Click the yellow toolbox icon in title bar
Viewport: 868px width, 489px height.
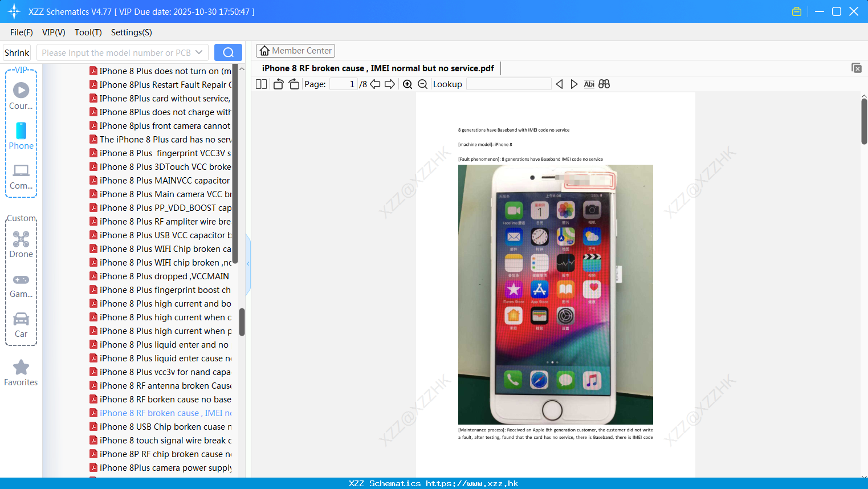pos(797,11)
